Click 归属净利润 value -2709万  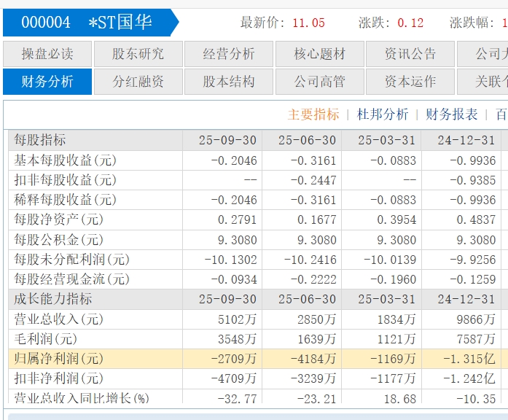(x=234, y=359)
